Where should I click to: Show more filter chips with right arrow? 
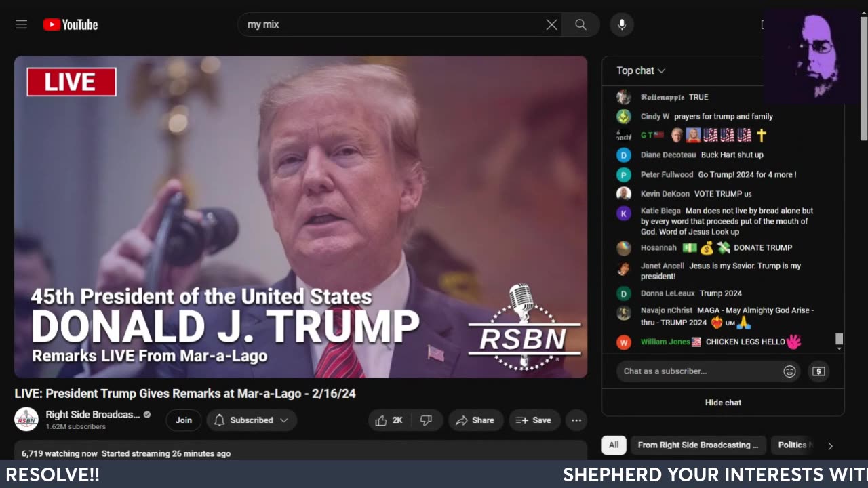830,445
